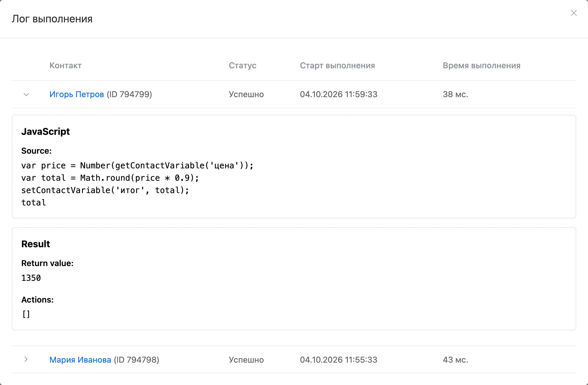Click the setContactVariable code line
This screenshot has height=385, width=588.
click(105, 190)
